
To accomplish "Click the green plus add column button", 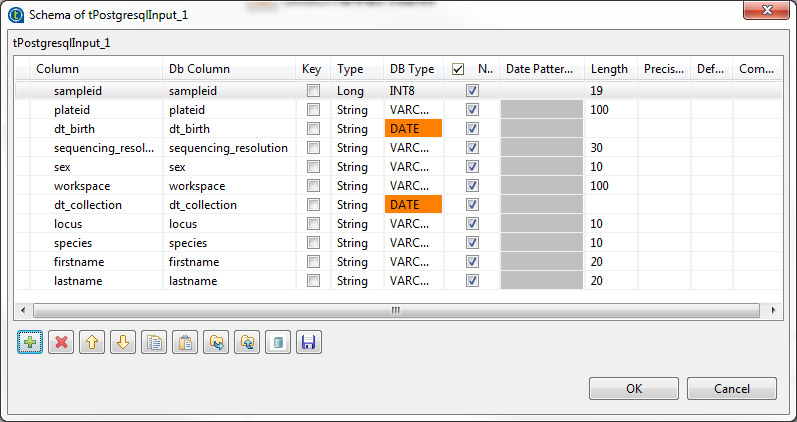I will pos(30,343).
